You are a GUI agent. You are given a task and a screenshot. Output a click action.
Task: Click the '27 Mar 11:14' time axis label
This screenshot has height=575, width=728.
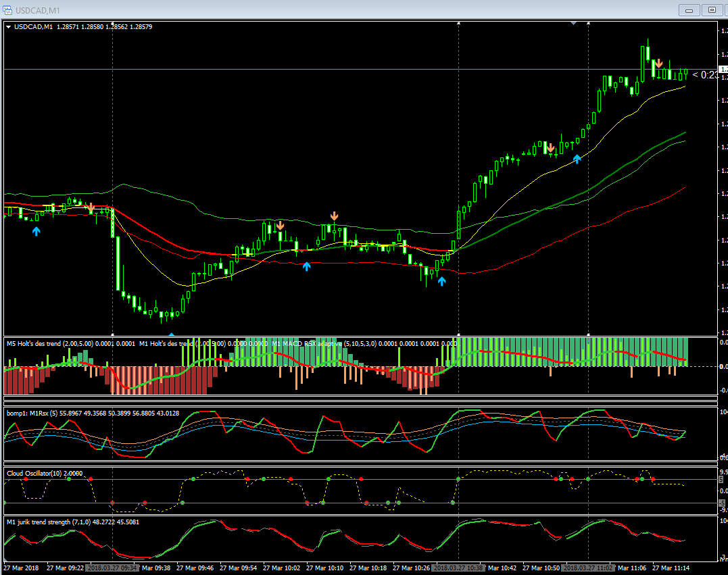point(671,568)
